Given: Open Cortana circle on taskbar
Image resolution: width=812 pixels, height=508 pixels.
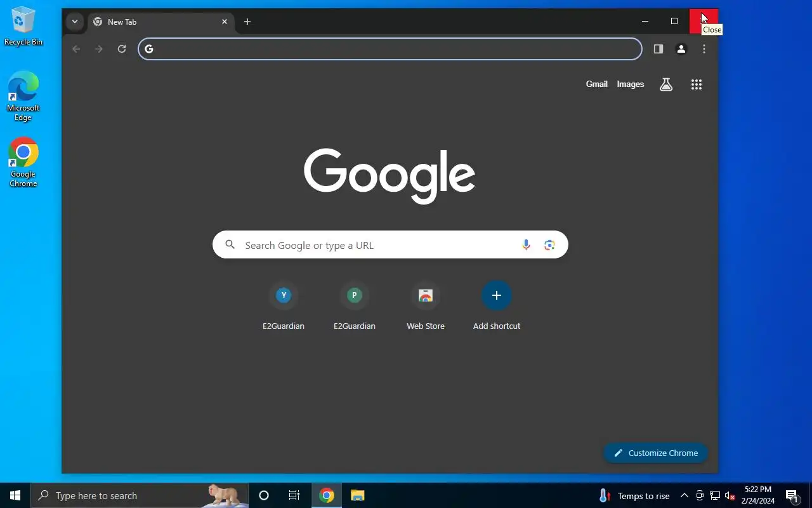Looking at the screenshot, I should click(264, 495).
